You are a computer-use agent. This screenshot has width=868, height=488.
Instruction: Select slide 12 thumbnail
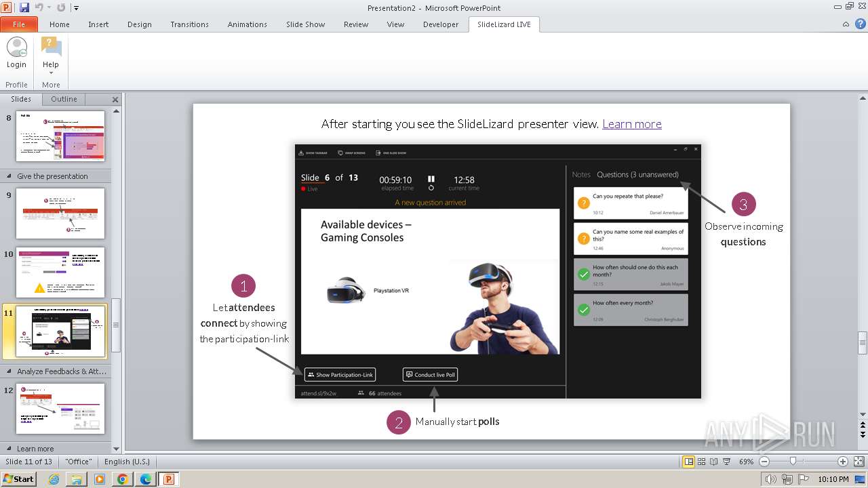tap(60, 409)
